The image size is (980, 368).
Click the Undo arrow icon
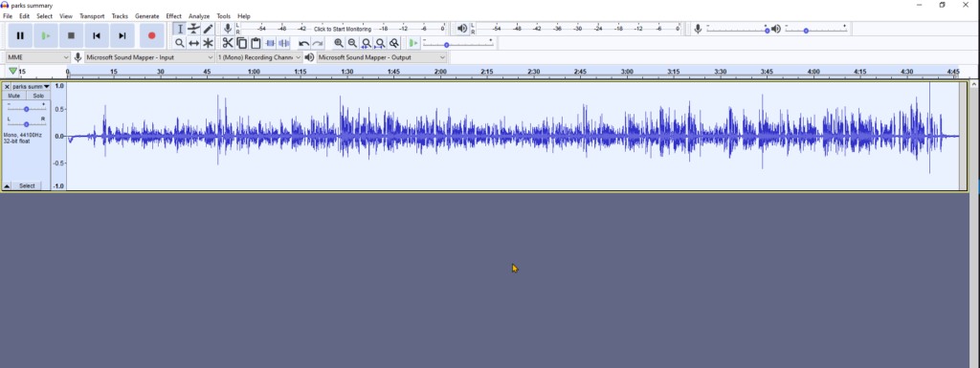(x=303, y=43)
